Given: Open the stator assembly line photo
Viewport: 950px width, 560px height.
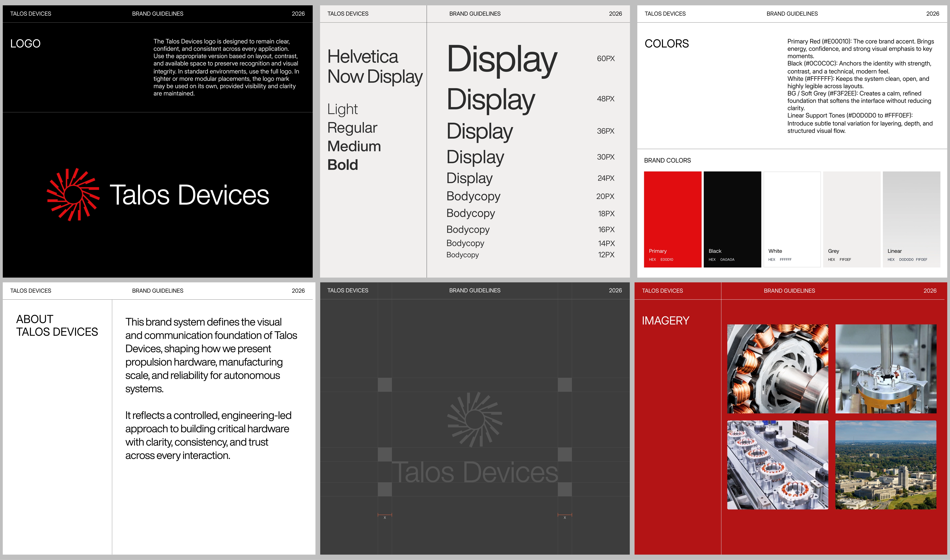Looking at the screenshot, I should coord(778,465).
